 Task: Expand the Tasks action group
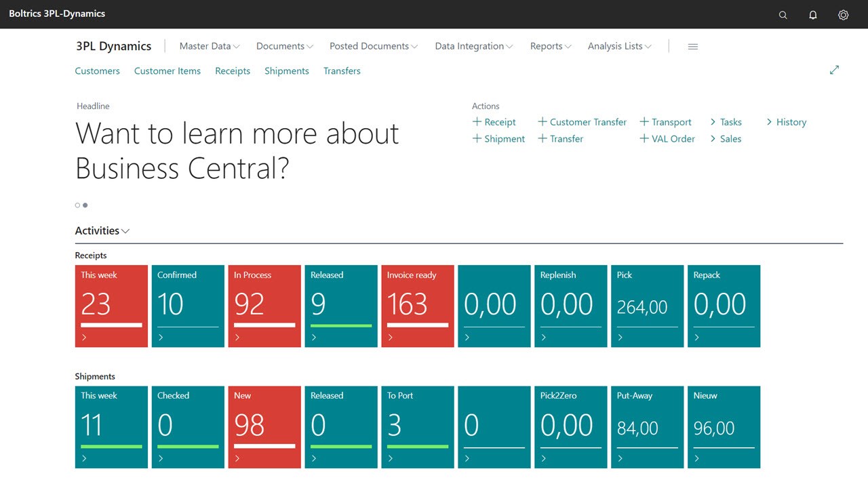726,122
